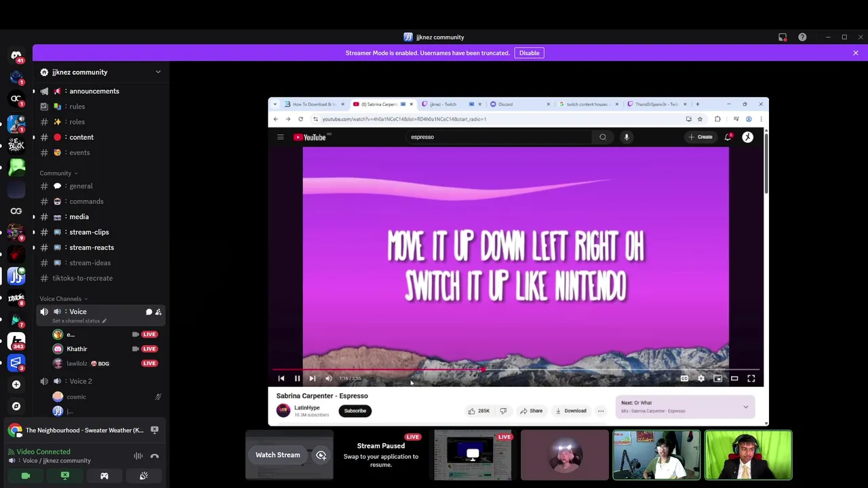Open LatinHype channel avatar
This screenshot has height=488, width=868.
[x=283, y=410]
